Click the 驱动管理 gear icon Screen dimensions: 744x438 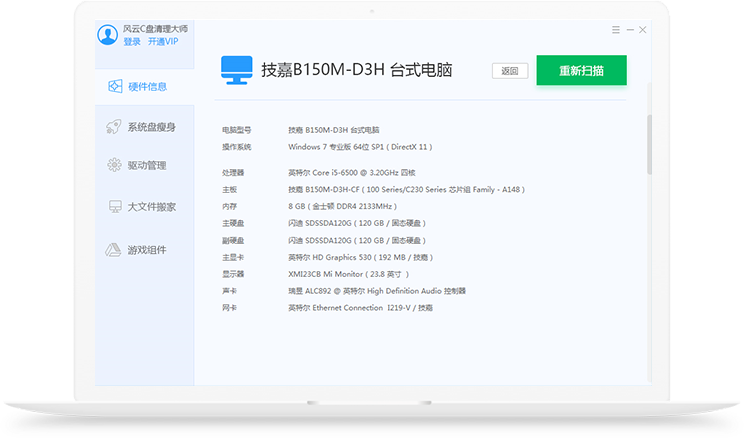(x=114, y=165)
